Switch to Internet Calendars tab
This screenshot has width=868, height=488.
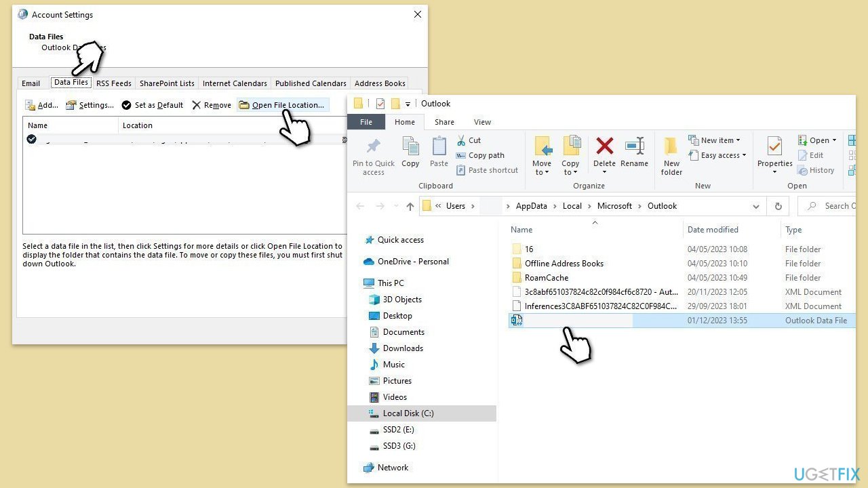click(235, 83)
